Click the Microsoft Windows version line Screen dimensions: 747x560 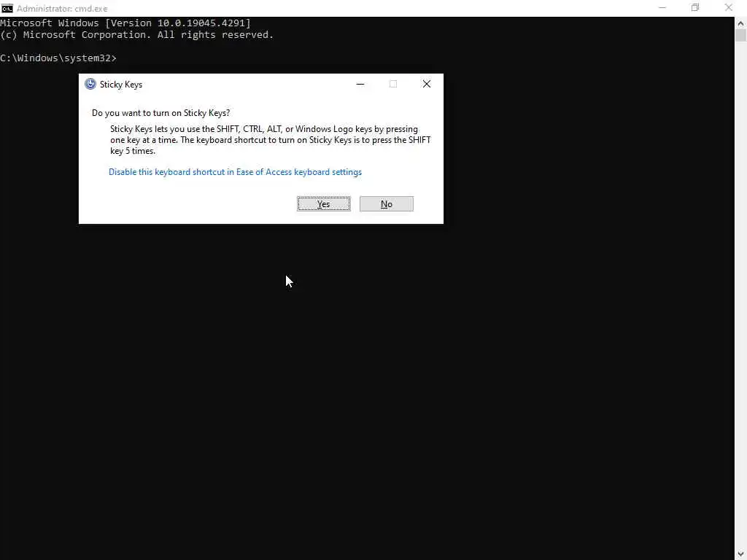point(125,23)
